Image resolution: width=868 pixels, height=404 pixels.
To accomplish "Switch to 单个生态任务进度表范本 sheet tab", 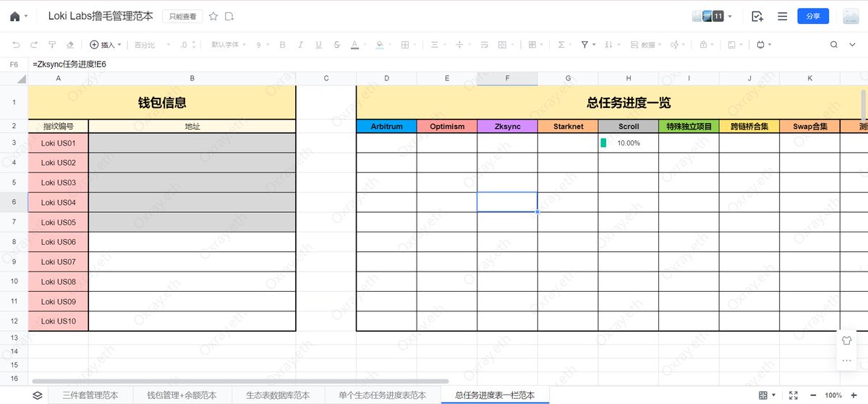I will tap(382, 395).
